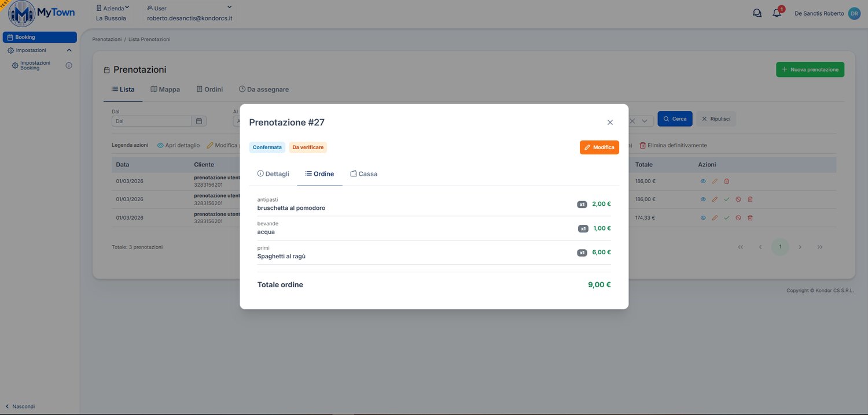The height and width of the screenshot is (415, 868).
Task: Click the Dal date input field
Action: point(152,121)
